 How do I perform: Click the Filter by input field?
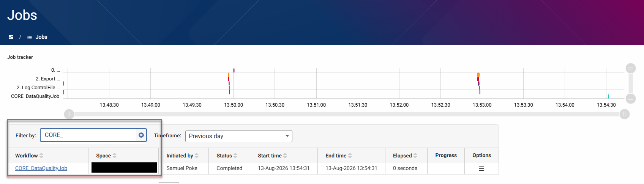click(88, 135)
